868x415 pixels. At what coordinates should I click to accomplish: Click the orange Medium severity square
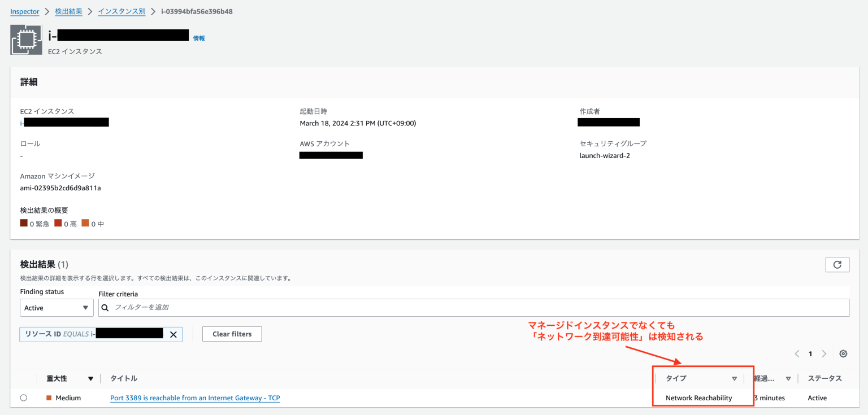point(49,397)
